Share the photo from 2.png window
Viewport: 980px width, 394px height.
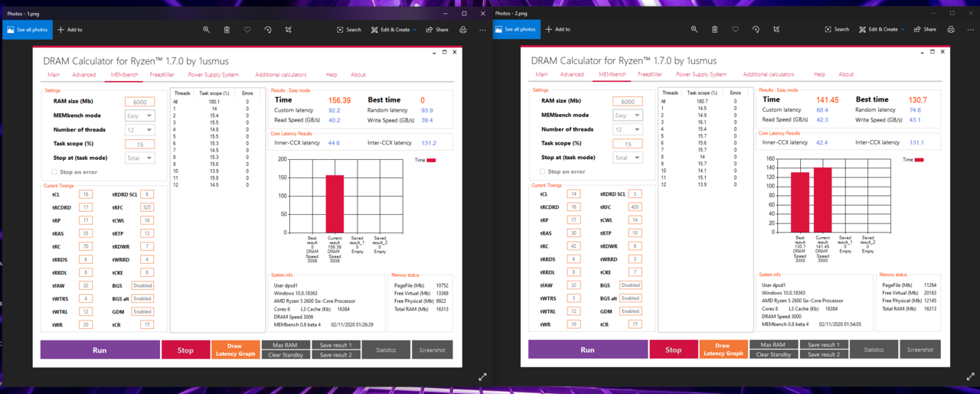click(924, 30)
